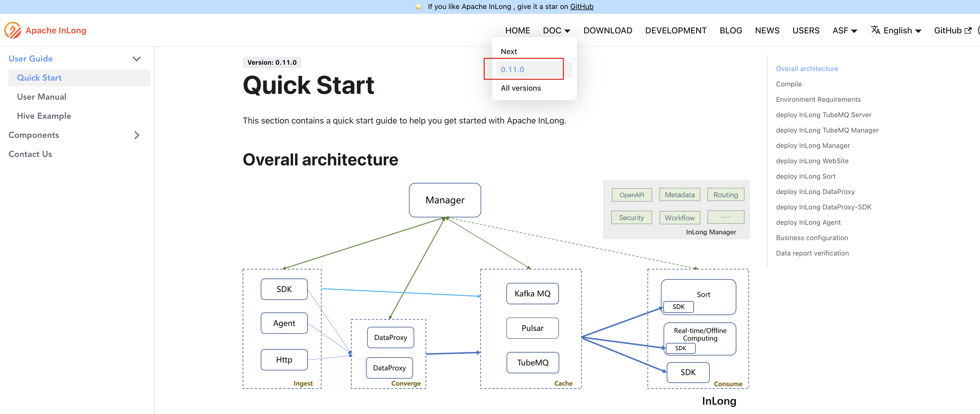This screenshot has height=414, width=980.
Task: Click the language translate icon
Action: pos(875,30)
